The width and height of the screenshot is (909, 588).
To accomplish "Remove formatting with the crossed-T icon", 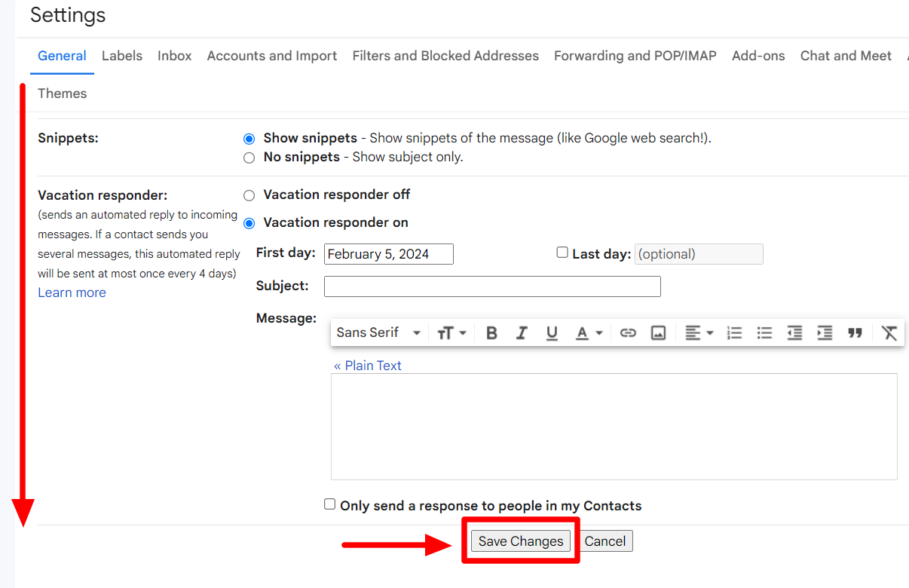I will tap(889, 332).
